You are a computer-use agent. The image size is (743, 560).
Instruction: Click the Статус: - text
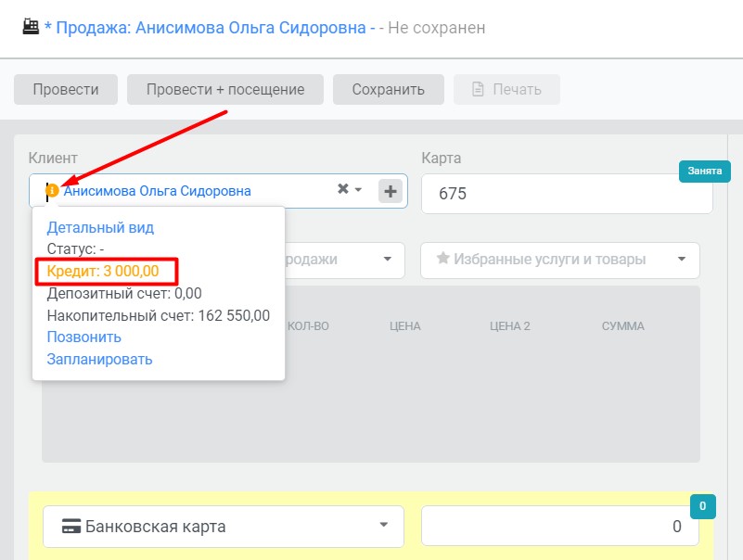tap(75, 249)
